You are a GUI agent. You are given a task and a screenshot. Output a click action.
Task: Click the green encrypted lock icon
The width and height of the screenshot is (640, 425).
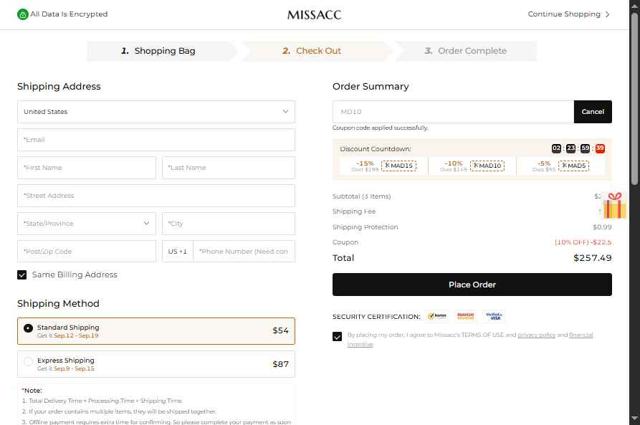[22, 14]
